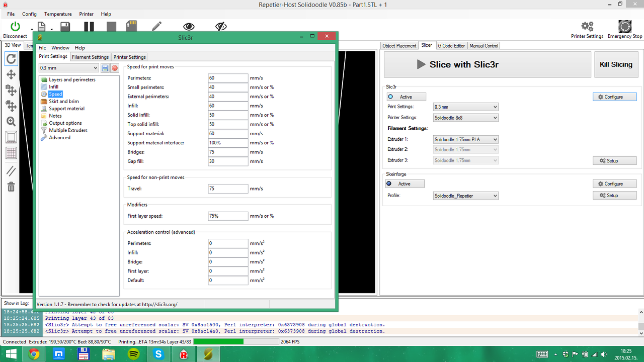
Task: Click the green print progress bar
Action: (236, 342)
